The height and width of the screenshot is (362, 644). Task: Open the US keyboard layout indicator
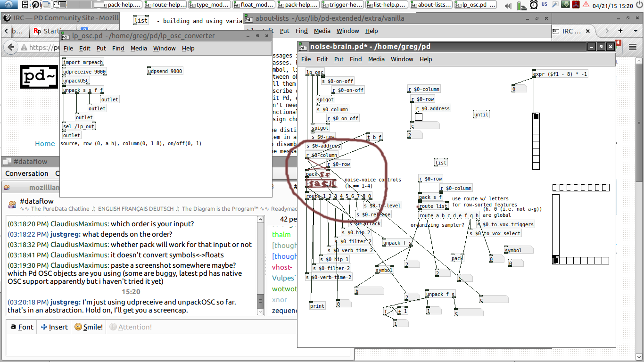545,5
